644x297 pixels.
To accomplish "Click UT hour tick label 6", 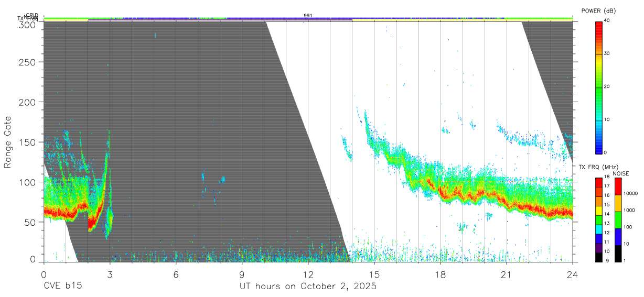I will [176, 274].
